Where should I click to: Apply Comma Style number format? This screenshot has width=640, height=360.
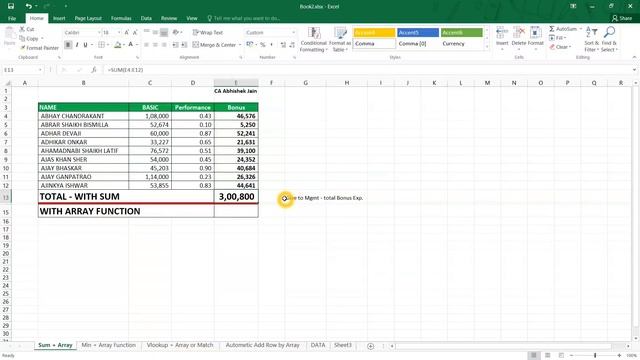coord(271,44)
